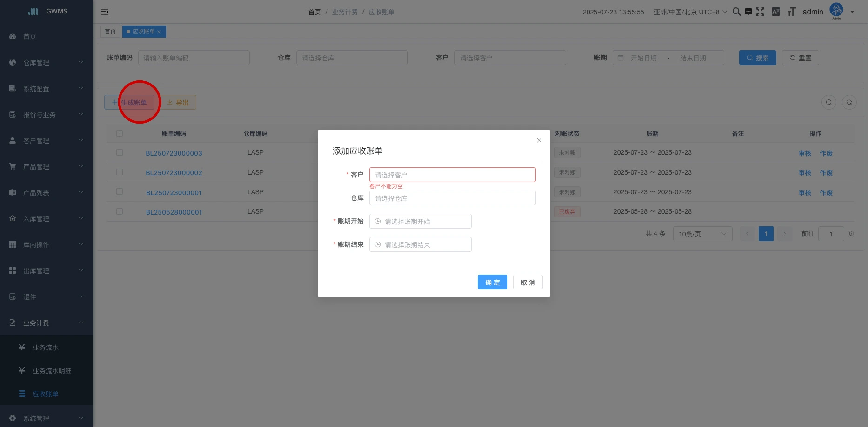
Task: Click the 取消 button in dialog
Action: (x=527, y=282)
